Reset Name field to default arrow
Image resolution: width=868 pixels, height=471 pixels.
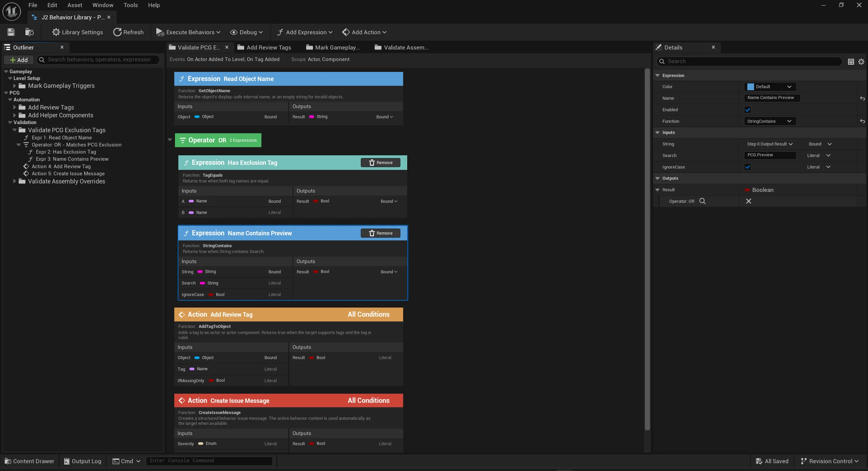coord(862,98)
